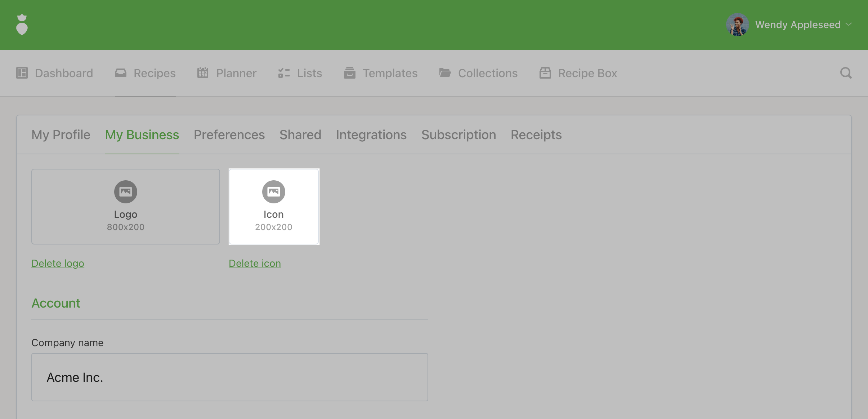Expand the Wendy Appleseed user menu chevron
This screenshot has width=868, height=419.
849,25
